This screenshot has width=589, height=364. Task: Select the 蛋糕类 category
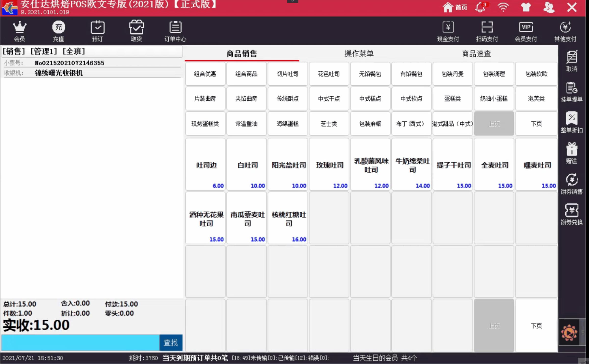[453, 99]
